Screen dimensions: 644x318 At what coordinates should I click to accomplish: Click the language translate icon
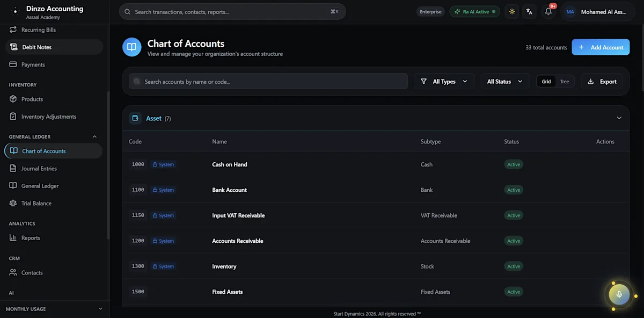click(x=530, y=12)
